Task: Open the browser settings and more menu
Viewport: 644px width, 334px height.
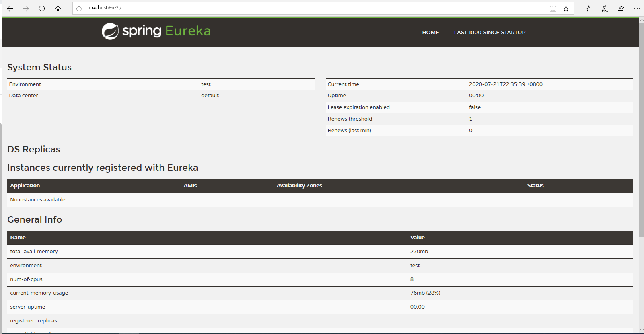Action: pos(637,8)
